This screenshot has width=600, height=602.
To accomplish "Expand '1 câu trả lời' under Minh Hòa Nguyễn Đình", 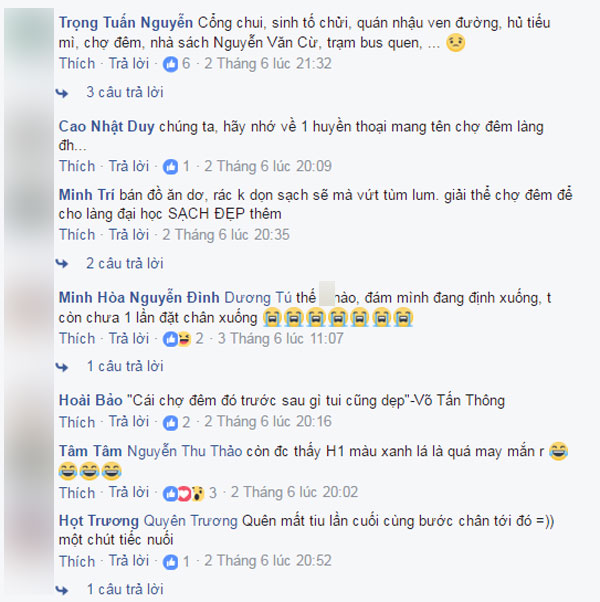I will 125,366.
